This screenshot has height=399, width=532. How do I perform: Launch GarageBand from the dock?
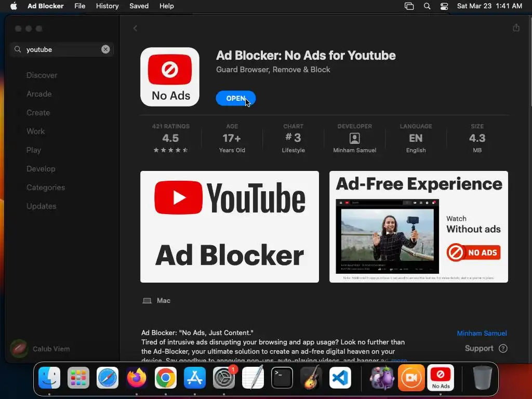[311, 378]
